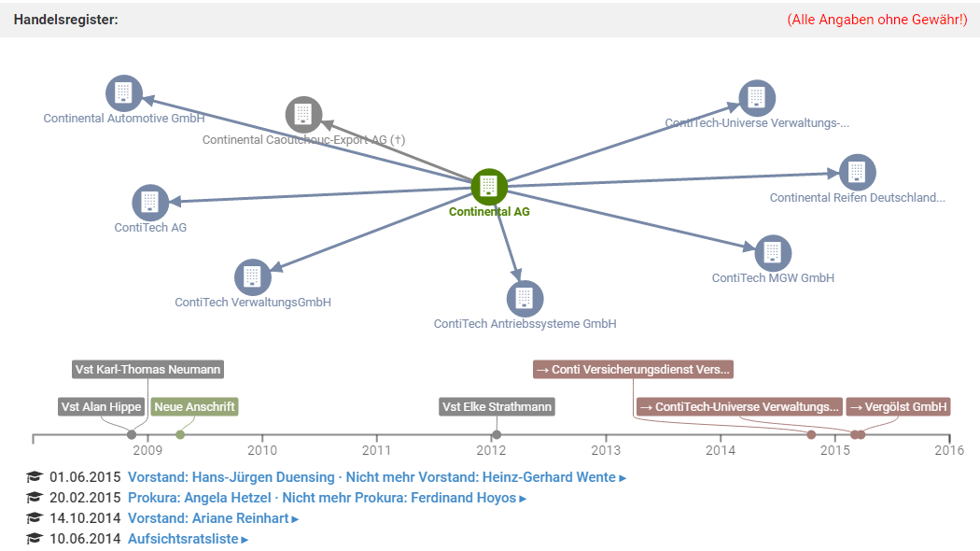This screenshot has height=551, width=980.
Task: Click the green Neue Anschrift timeline label
Action: point(195,406)
